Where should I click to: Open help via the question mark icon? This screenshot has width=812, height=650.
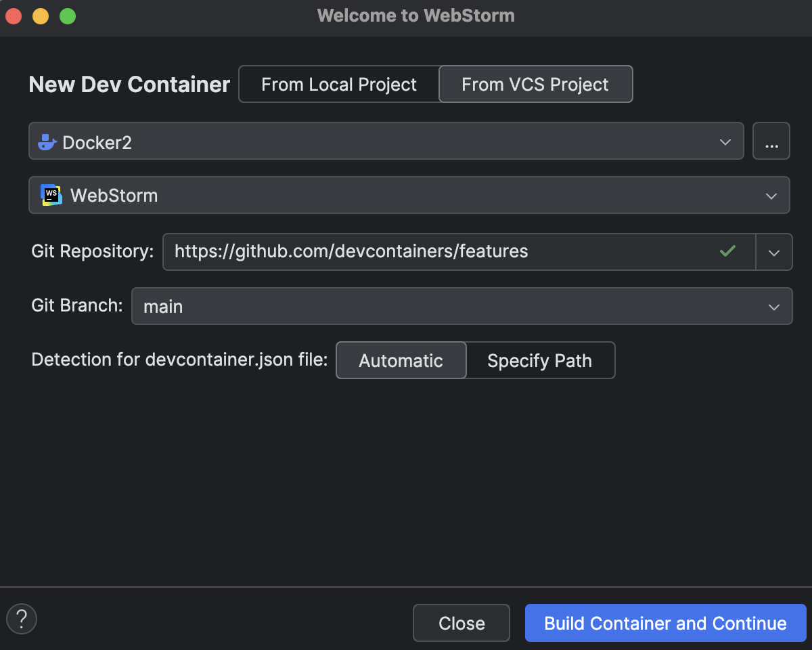(x=22, y=618)
